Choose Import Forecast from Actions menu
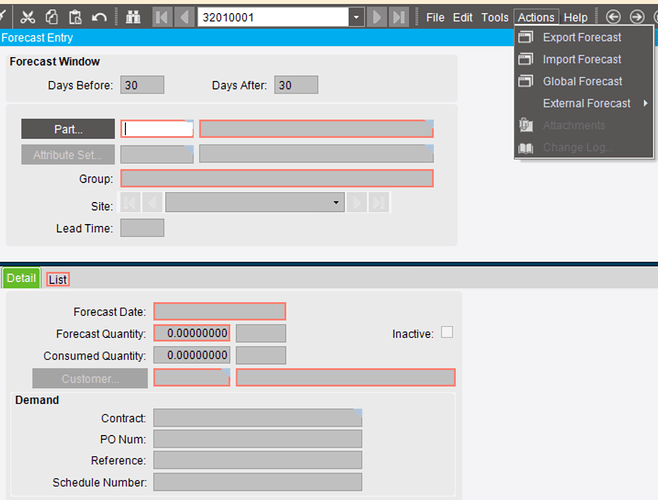 tap(582, 59)
